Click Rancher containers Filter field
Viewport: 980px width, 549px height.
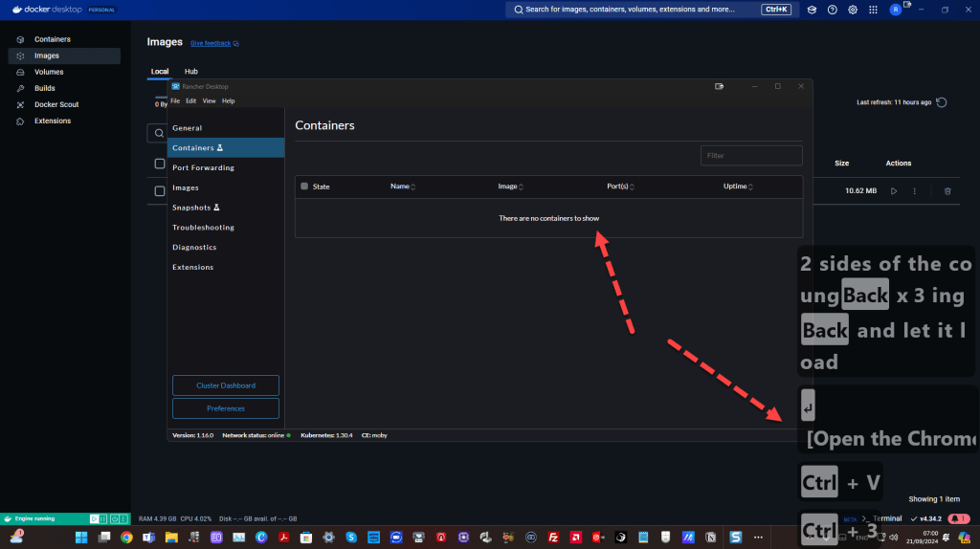(x=751, y=156)
